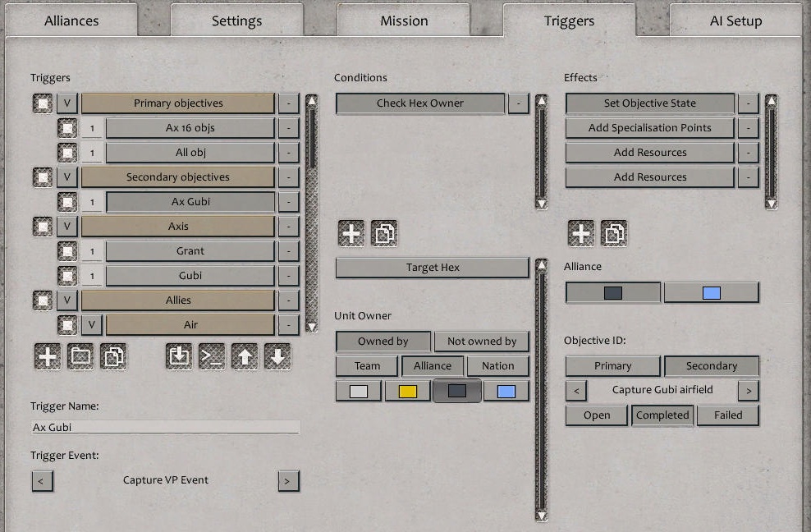
Task: Remove the Add Specialisation Points effect
Action: [x=748, y=128]
